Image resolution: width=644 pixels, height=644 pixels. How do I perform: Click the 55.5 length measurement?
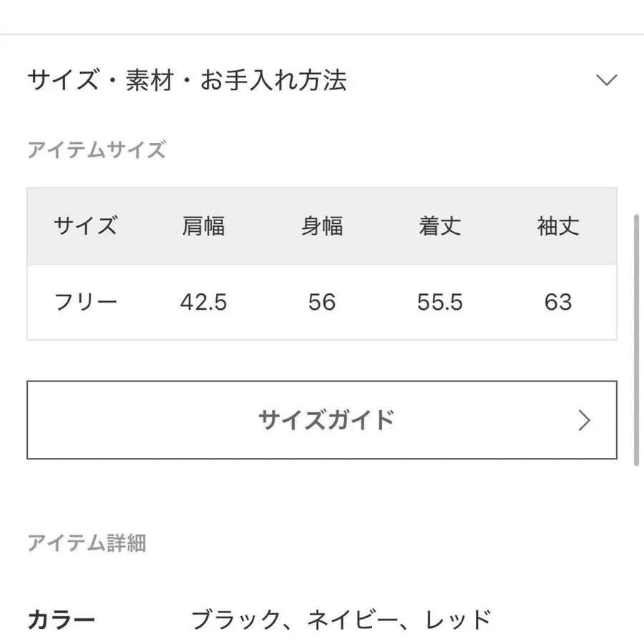440,301
